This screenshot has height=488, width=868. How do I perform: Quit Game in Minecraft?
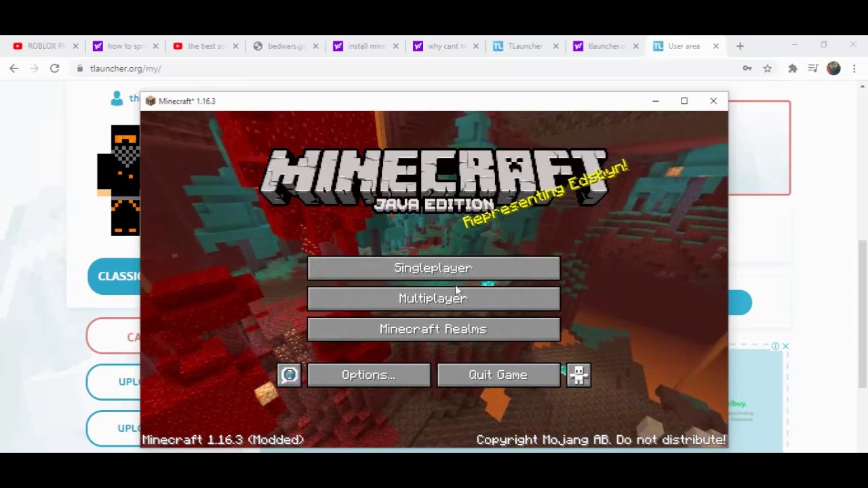pyautogui.click(x=498, y=375)
